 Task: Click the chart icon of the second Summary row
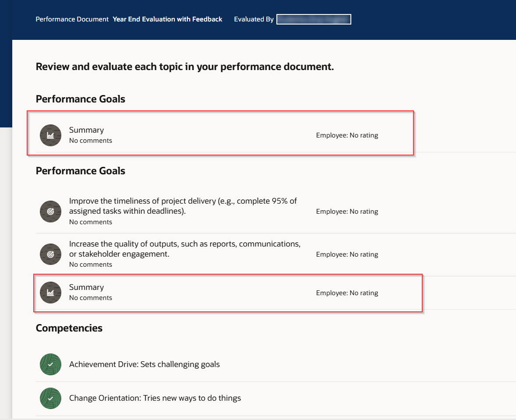(x=50, y=293)
